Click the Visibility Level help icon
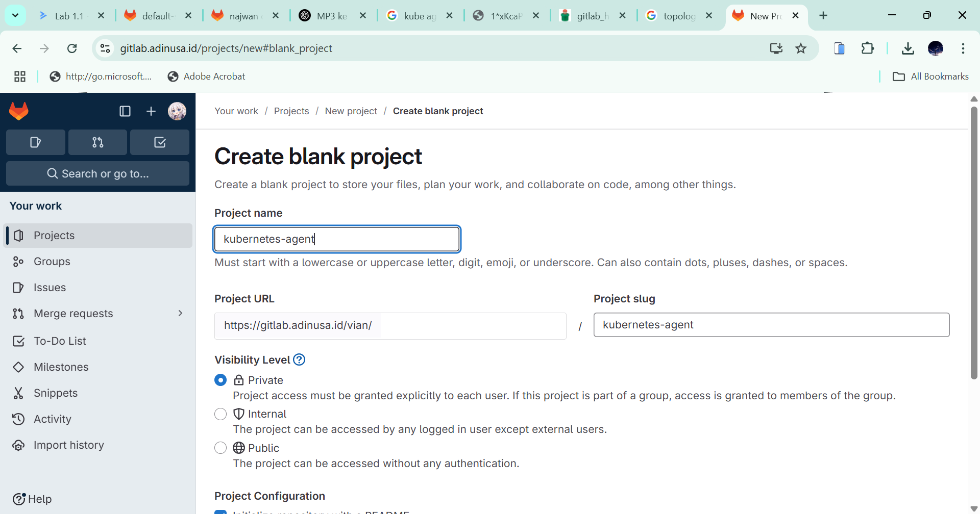This screenshot has height=514, width=980. pos(299,360)
